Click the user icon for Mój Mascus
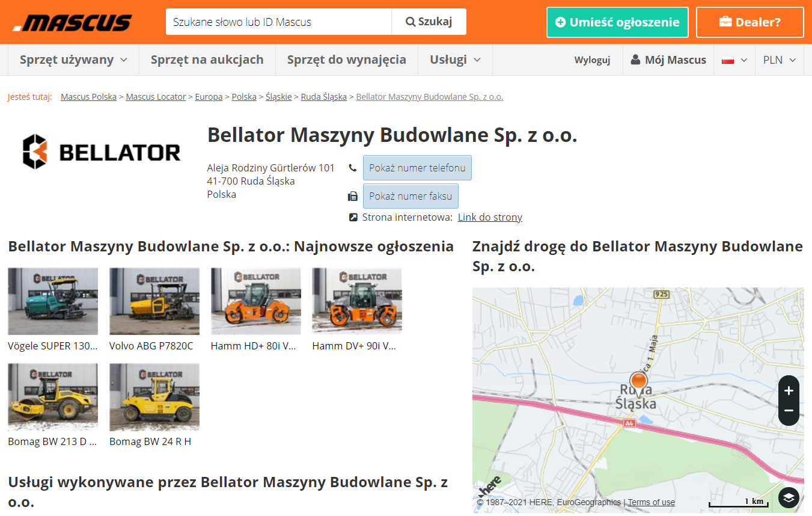Viewport: 812px width, 516px height. [x=635, y=60]
